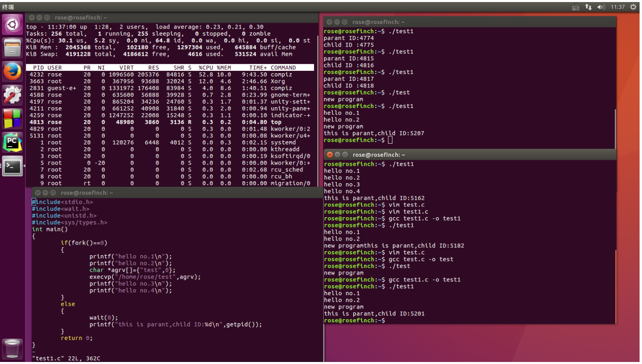Click the if(fork()==0) line in vim
Image resolution: width=642 pixels, height=364 pixels.
point(84,243)
